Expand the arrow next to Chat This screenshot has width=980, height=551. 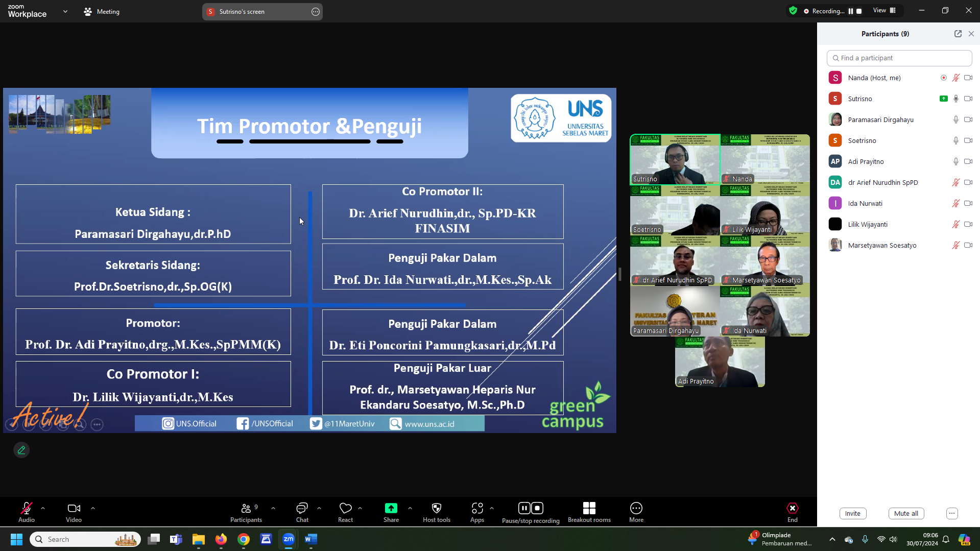coord(319,508)
